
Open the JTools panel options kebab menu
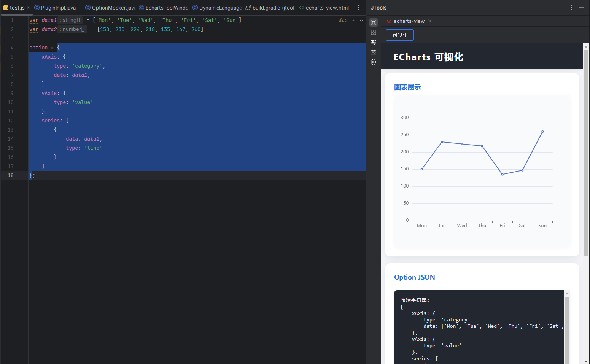pos(571,8)
